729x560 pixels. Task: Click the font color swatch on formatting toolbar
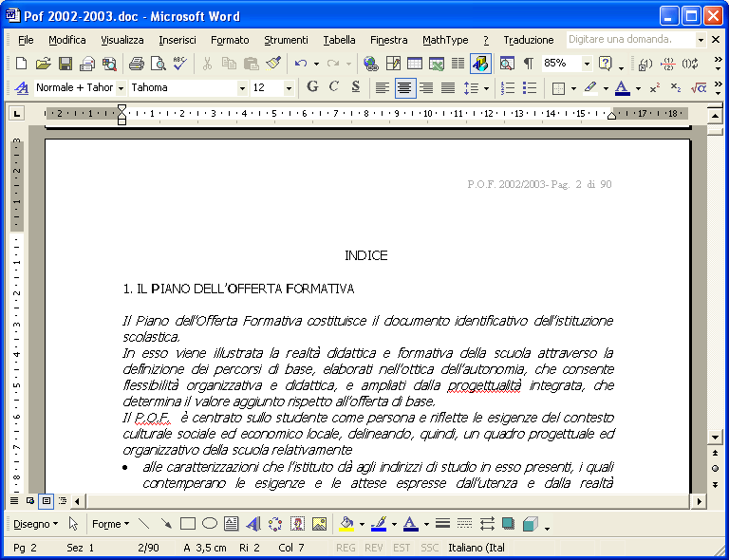622,87
